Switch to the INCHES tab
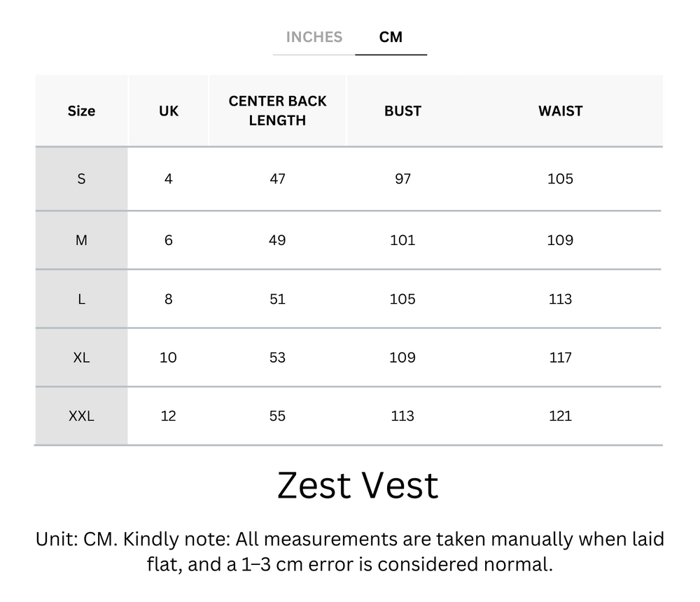The height and width of the screenshot is (602, 700). coord(314,37)
